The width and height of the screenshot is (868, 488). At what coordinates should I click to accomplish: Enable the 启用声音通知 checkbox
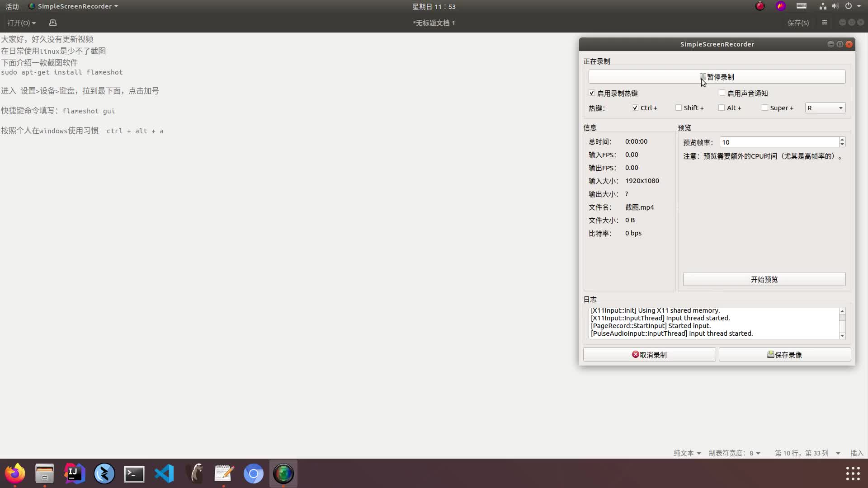pos(722,93)
